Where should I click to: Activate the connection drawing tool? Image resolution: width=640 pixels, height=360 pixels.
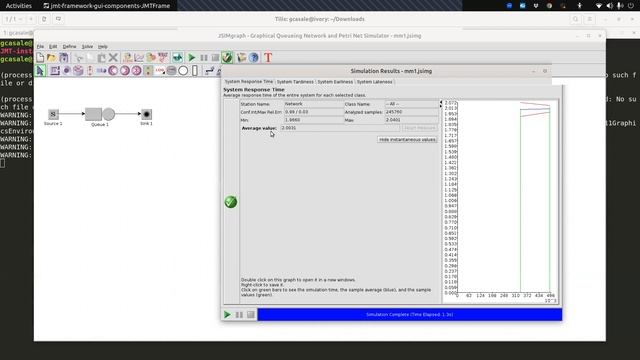click(209, 71)
